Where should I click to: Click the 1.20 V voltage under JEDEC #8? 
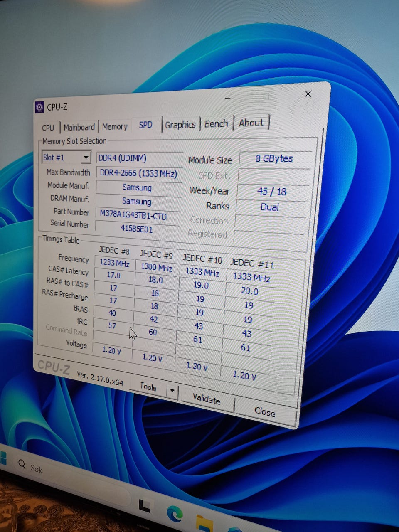tap(111, 350)
